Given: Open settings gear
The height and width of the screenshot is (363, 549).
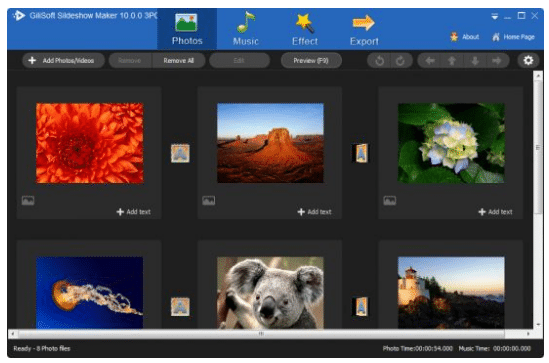Looking at the screenshot, I should tap(528, 61).
